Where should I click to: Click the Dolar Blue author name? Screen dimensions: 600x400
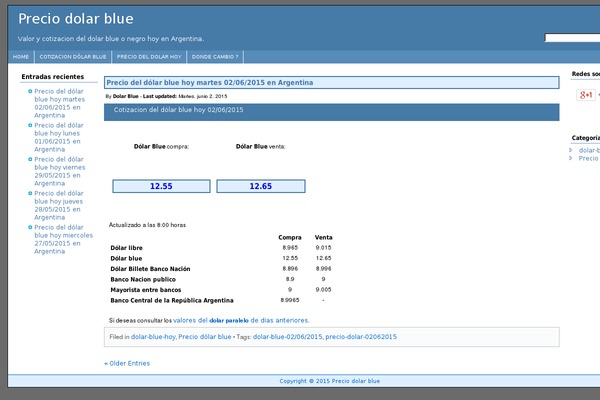coord(126,96)
